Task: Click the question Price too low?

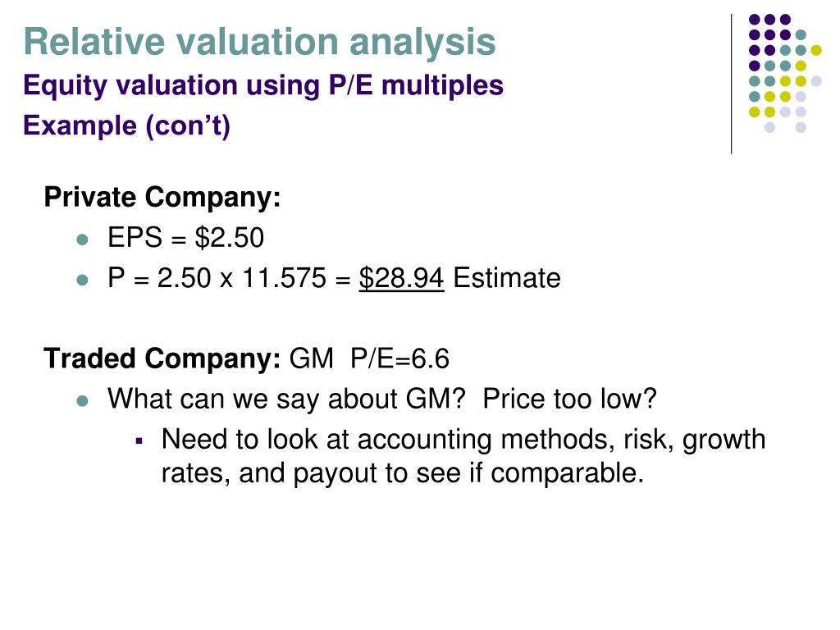Action: pyautogui.click(x=570, y=399)
